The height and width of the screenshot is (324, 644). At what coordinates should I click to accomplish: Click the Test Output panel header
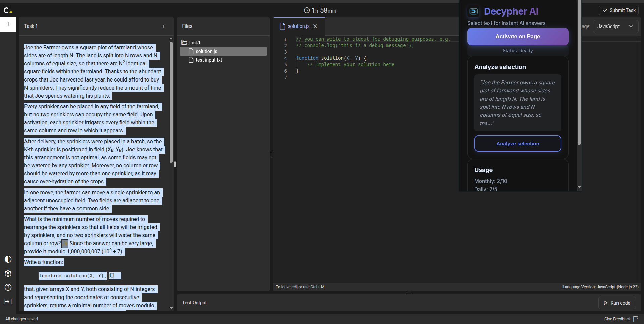point(194,303)
